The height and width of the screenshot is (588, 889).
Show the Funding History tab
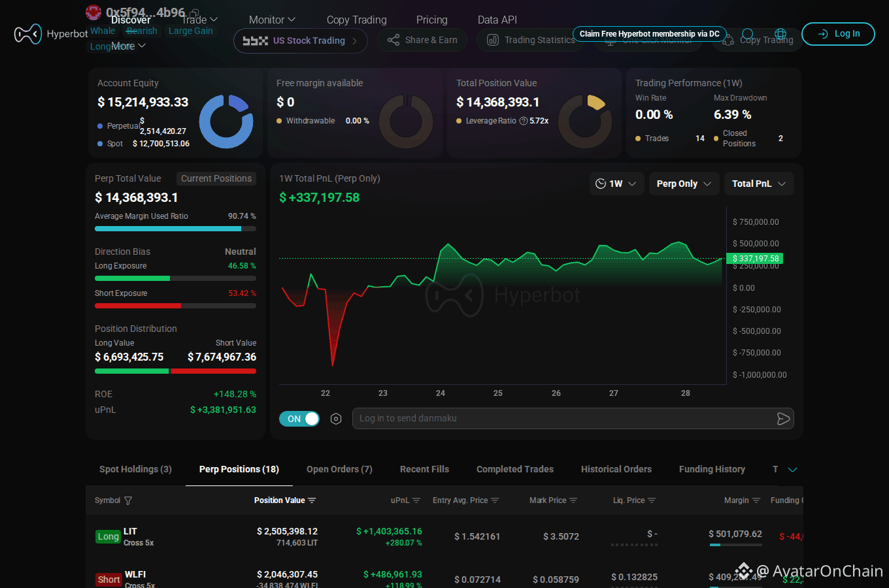point(712,469)
